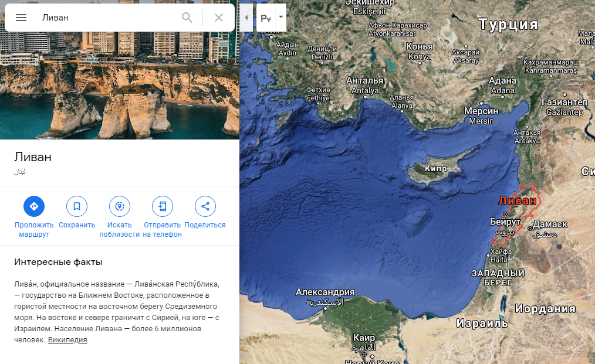The width and height of the screenshot is (595, 364).
Task: Click the Искать поблизости nearby icon
Action: [120, 206]
